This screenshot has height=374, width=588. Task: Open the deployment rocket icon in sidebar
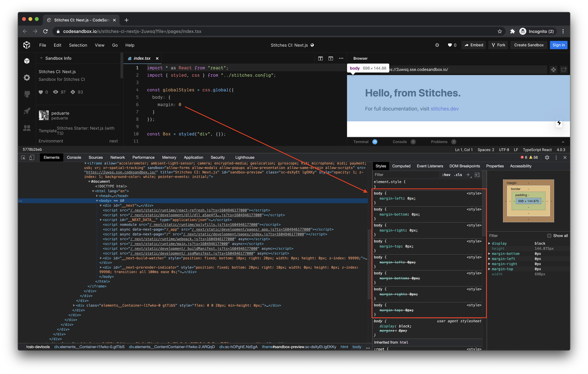(27, 111)
